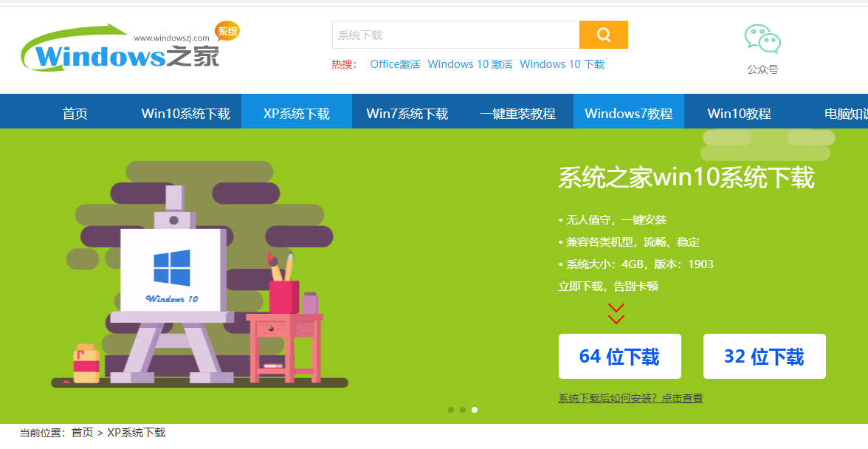Select the first carousel indicator dot
The height and width of the screenshot is (449, 868).
(x=451, y=410)
